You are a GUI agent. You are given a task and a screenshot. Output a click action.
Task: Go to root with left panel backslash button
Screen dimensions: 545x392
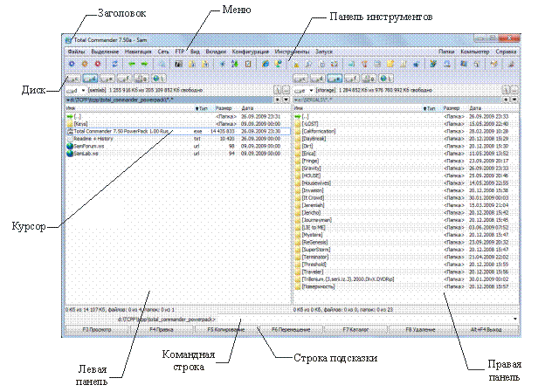pyautogui.click(x=278, y=90)
